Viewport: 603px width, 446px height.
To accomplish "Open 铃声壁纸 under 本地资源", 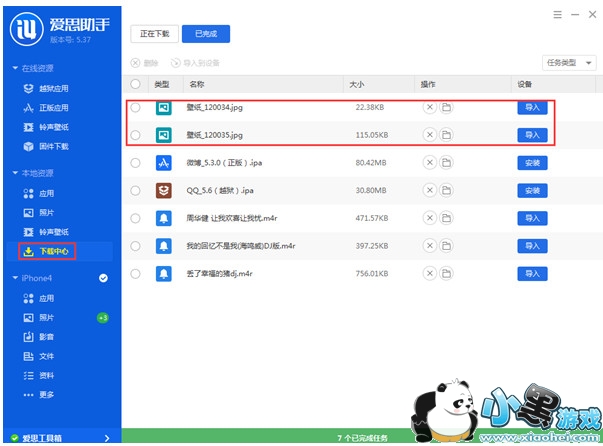I will (x=46, y=232).
